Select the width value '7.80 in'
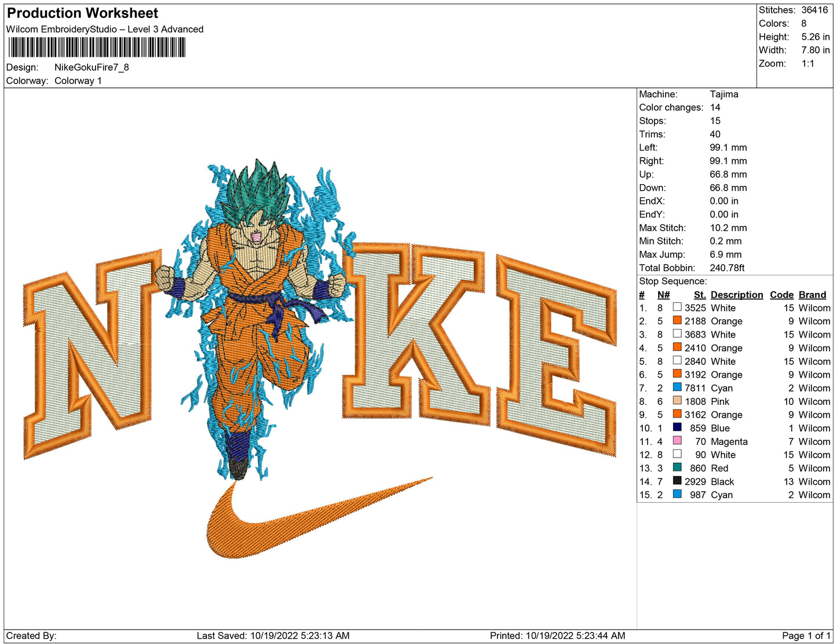The image size is (837, 644). point(816,50)
